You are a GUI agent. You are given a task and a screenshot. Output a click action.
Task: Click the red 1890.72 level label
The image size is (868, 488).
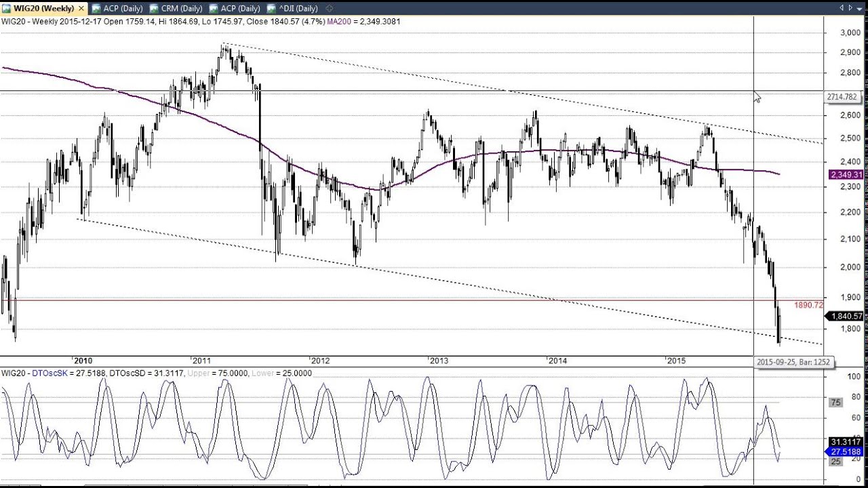[808, 306]
